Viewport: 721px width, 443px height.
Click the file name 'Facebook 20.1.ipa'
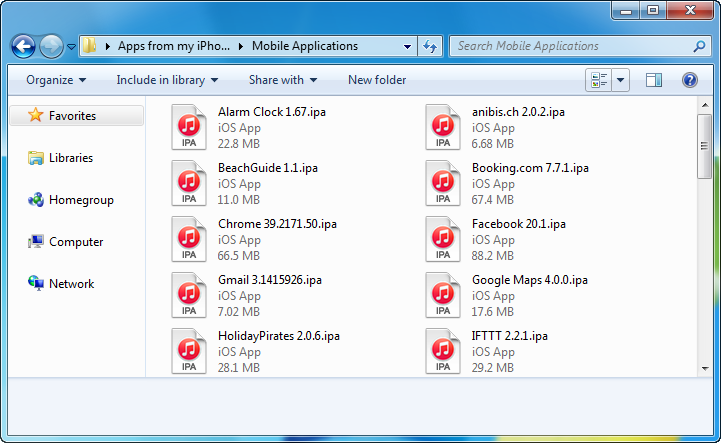519,224
